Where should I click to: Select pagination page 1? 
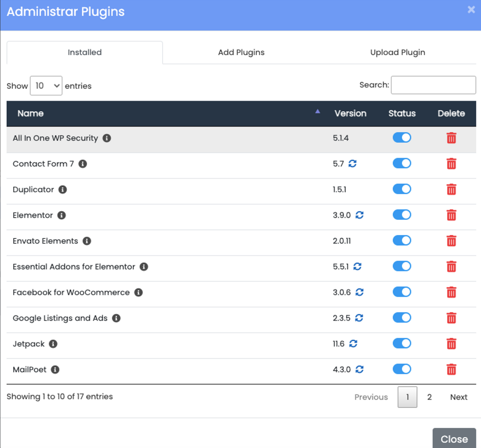tap(408, 397)
